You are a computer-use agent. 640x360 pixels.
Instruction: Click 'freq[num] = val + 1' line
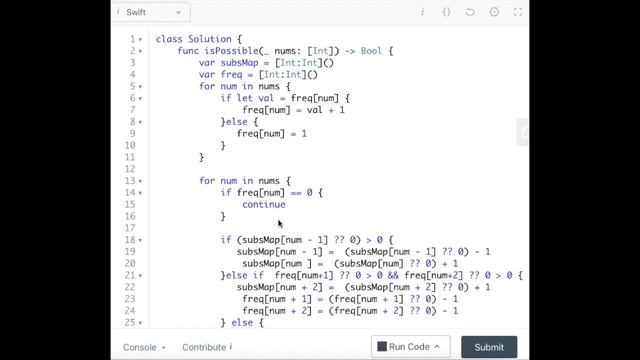(293, 110)
